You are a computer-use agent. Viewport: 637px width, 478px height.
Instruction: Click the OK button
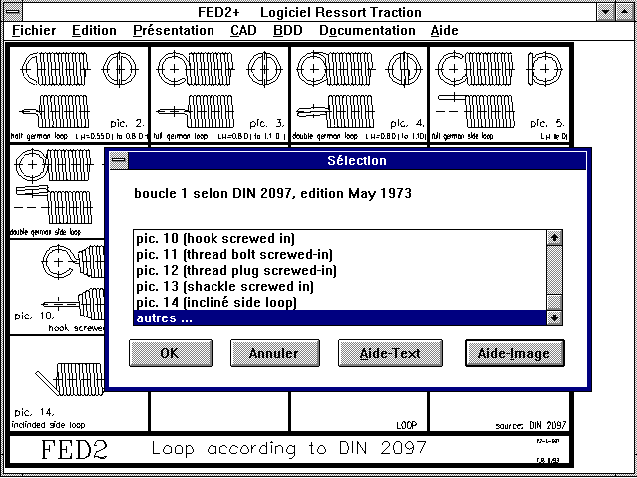pyautogui.click(x=169, y=353)
